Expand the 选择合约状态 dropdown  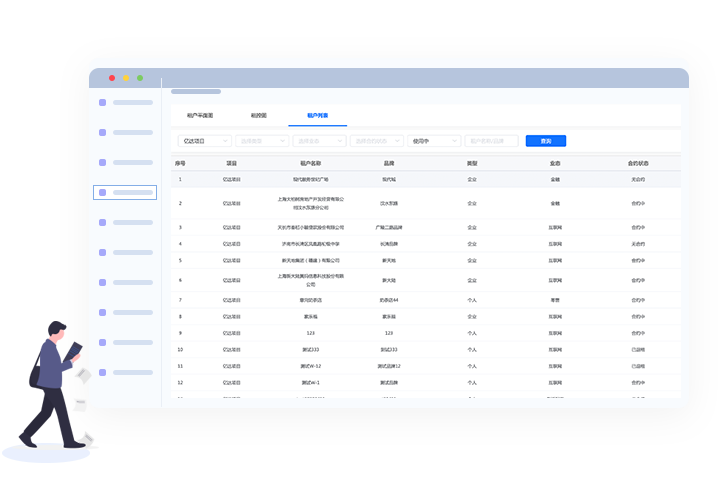377,141
